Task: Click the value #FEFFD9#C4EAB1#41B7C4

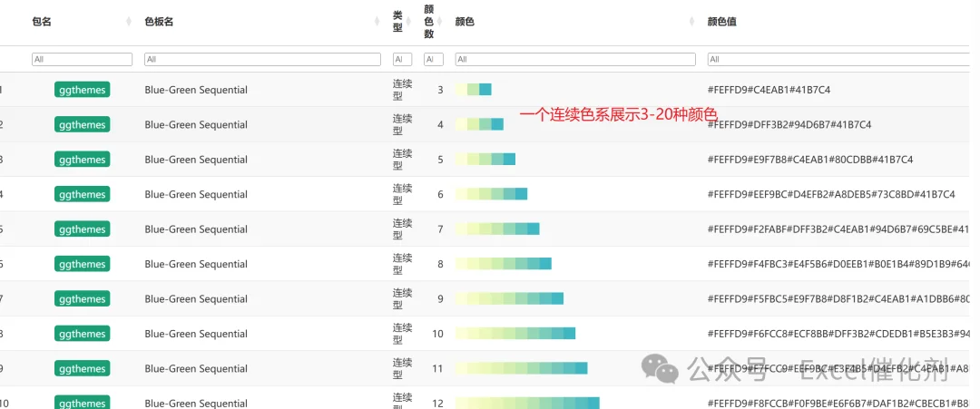Action: pos(769,90)
